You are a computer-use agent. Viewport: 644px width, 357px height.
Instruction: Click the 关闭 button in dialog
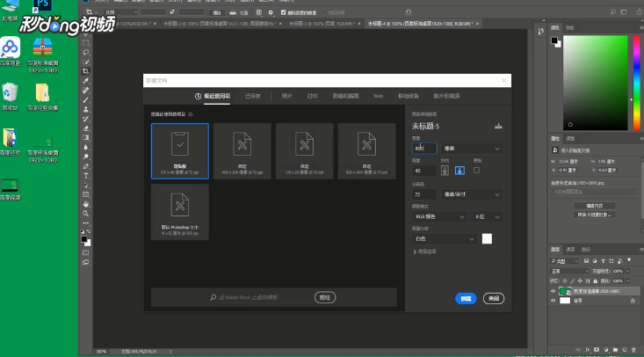pyautogui.click(x=494, y=299)
